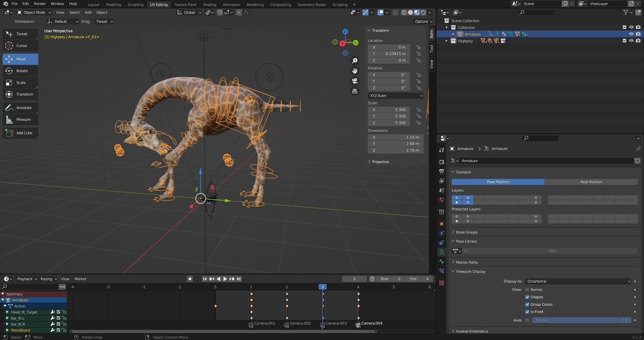Uncheck the Shapes display checkbox
Screen dimensions: 644x340
pyautogui.click(x=527, y=297)
